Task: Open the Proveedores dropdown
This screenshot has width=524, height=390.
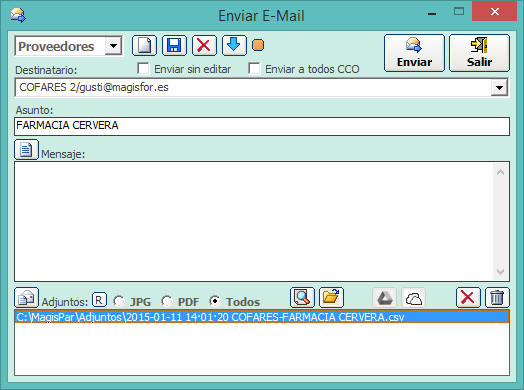Action: tap(113, 46)
